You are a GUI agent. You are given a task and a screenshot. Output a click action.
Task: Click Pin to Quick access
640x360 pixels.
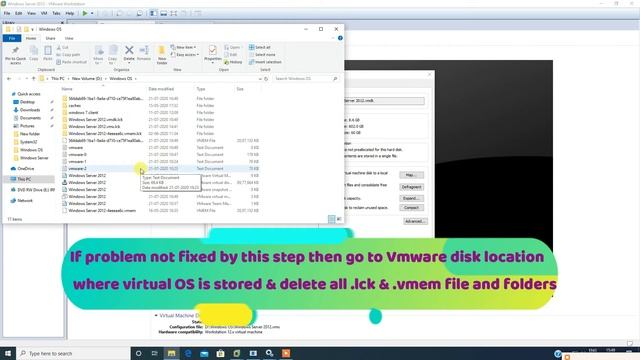point(15,55)
